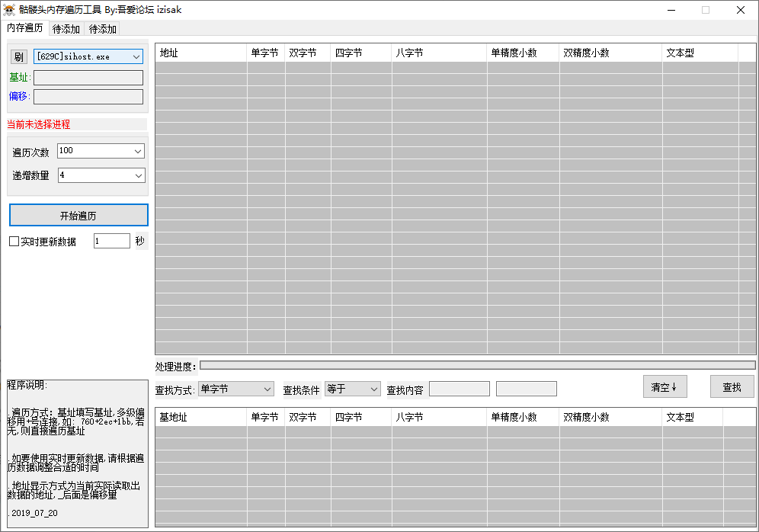
Task: Click the skull app icon in title bar
Action: 9,10
